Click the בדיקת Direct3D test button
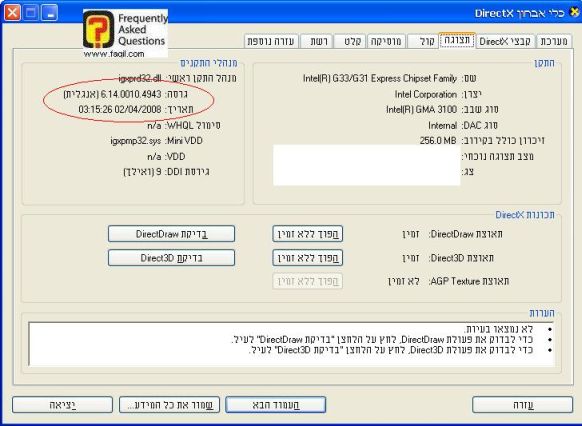This screenshot has width=582, height=426. coord(171,258)
